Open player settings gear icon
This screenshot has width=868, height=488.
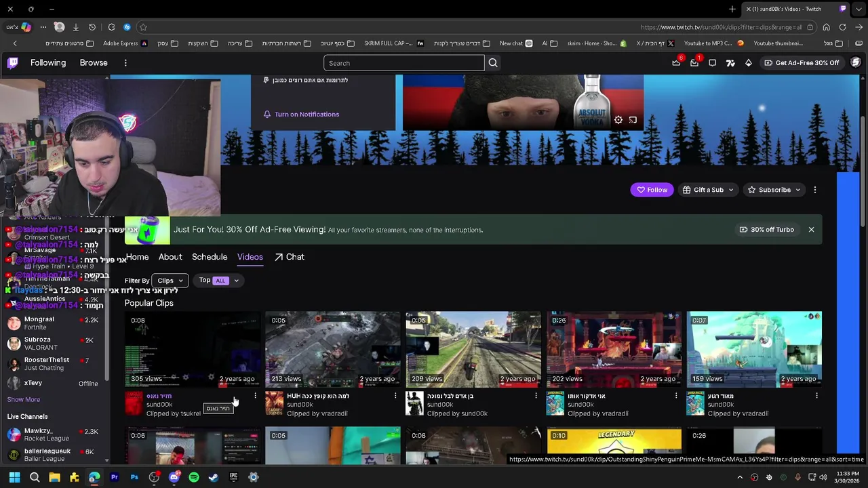618,120
